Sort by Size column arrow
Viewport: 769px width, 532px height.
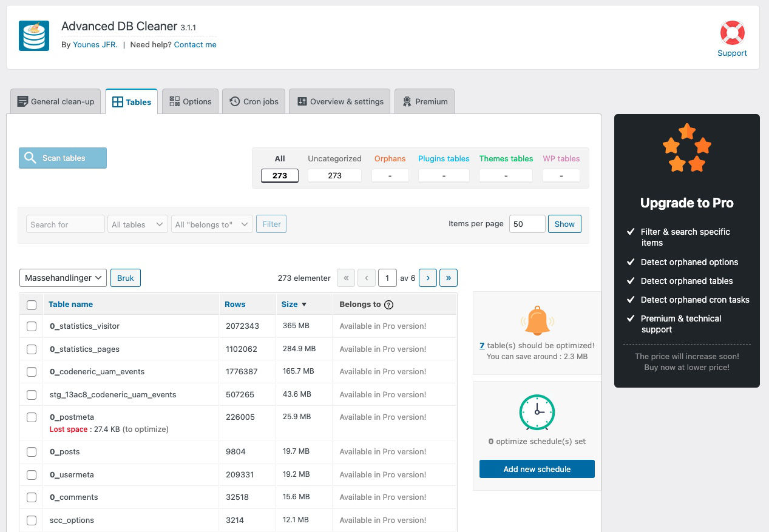tap(304, 305)
